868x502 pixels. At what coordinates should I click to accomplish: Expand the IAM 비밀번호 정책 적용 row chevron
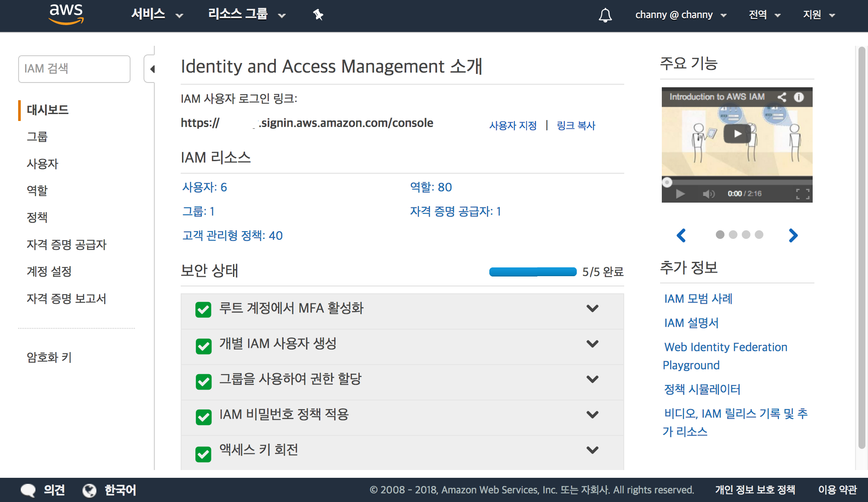point(592,415)
